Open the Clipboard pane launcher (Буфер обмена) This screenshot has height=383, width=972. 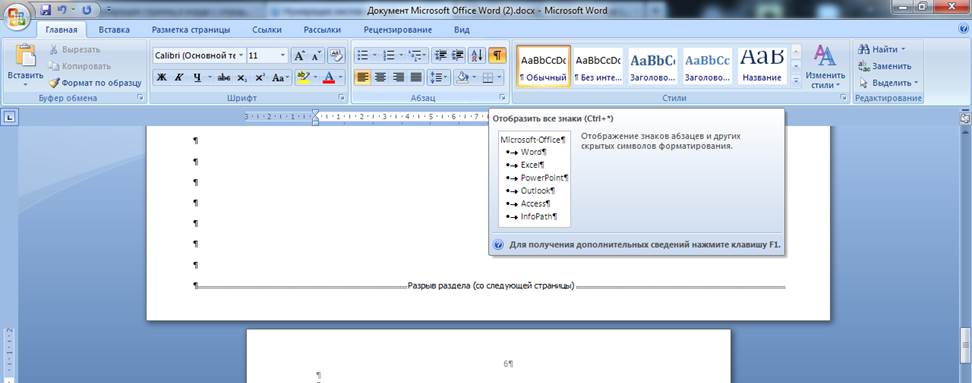coord(141,98)
